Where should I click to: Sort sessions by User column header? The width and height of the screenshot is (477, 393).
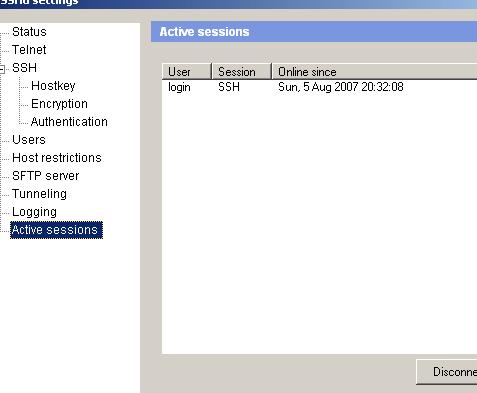click(187, 71)
